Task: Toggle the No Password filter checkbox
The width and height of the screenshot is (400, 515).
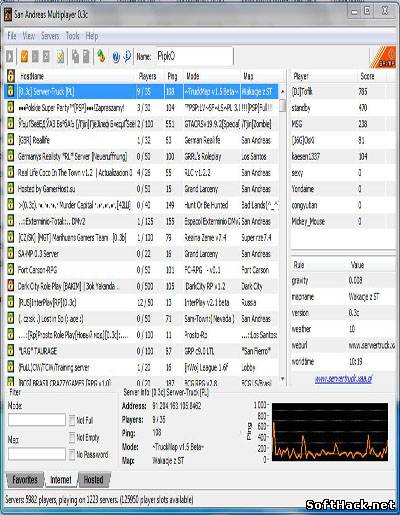Action: point(72,454)
